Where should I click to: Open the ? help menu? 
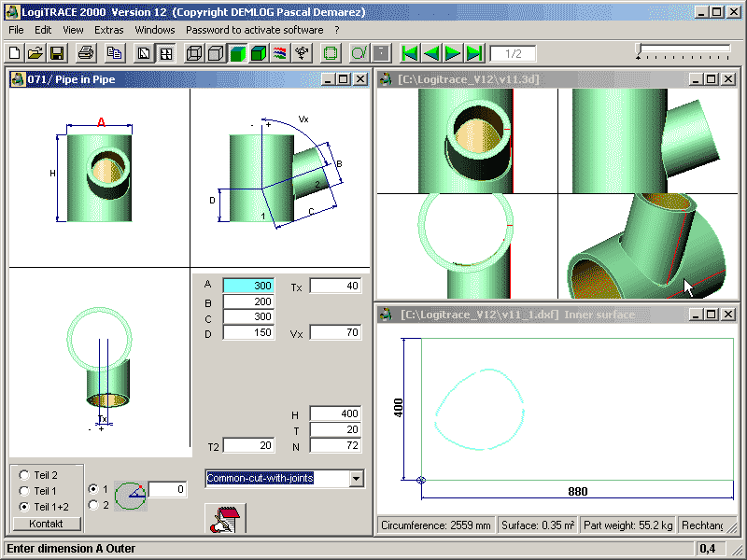pyautogui.click(x=337, y=30)
